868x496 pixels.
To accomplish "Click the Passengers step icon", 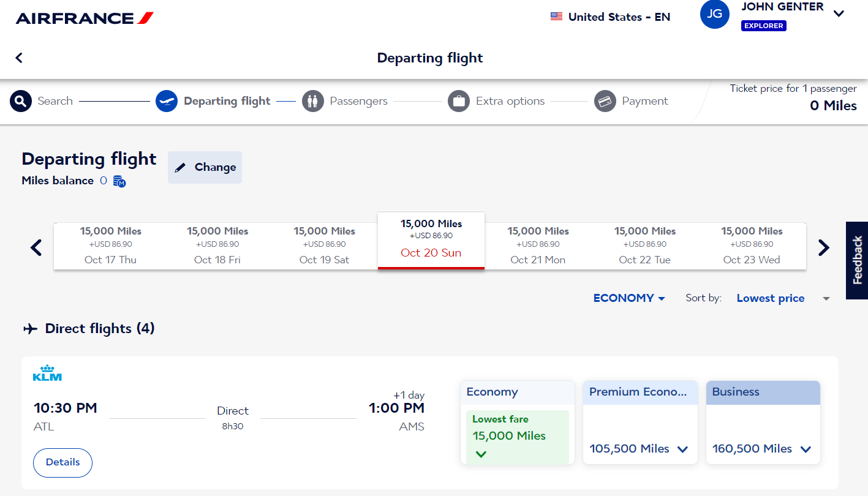I will pyautogui.click(x=313, y=101).
